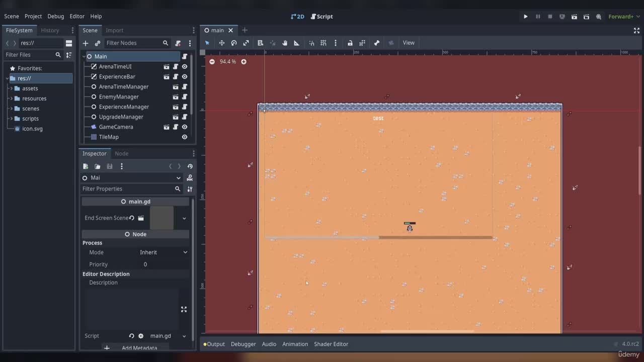Lock the selected node
Viewport: 644px width, 362px height.
(x=350, y=43)
